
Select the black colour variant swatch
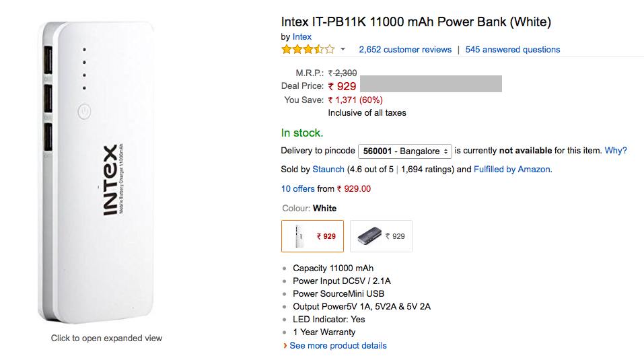[x=381, y=236]
